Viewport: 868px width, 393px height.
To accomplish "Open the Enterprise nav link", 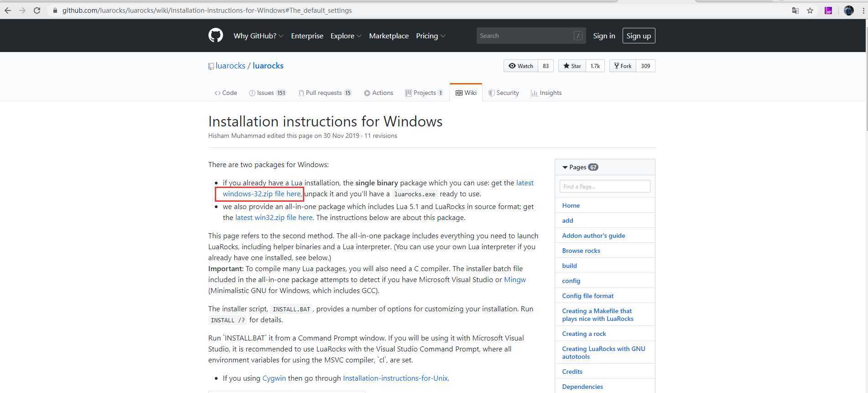I will click(x=307, y=36).
